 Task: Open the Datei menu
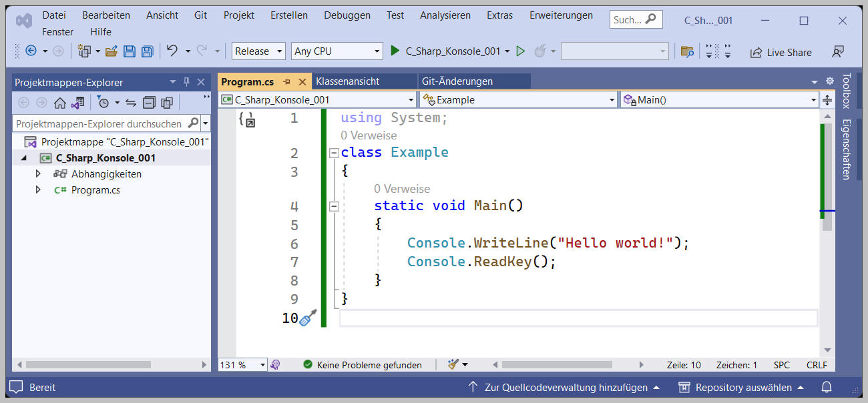(x=54, y=15)
